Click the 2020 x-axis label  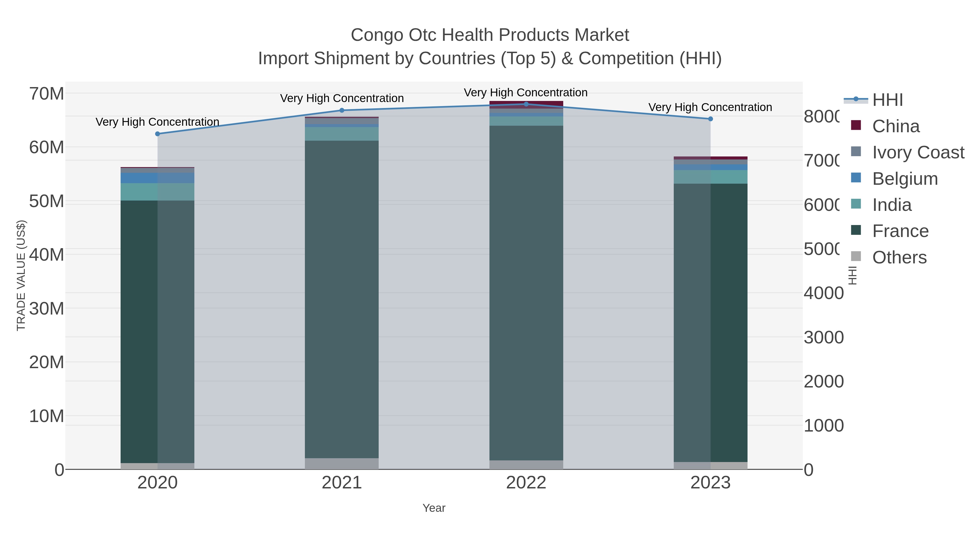[x=158, y=482]
